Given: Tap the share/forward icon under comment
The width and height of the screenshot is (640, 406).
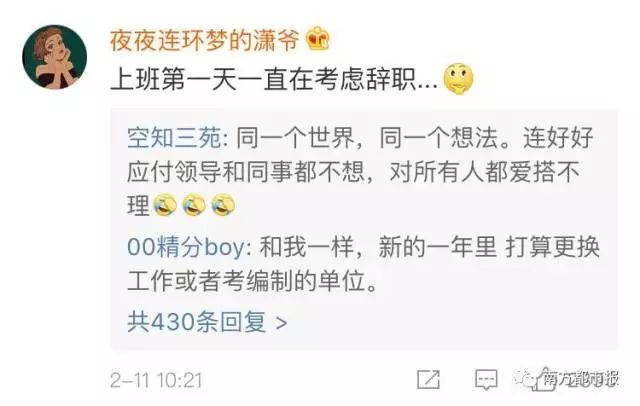Looking at the screenshot, I should tap(428, 379).
